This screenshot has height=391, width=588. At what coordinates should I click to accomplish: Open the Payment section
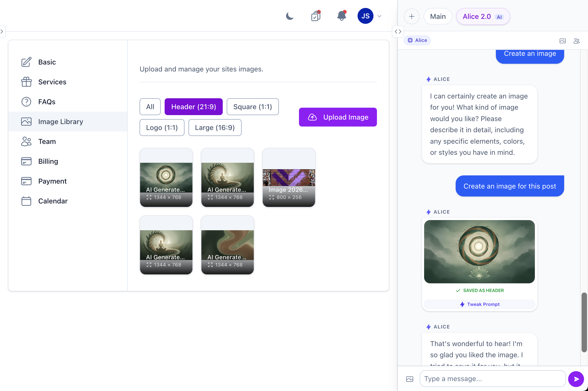coord(68,181)
